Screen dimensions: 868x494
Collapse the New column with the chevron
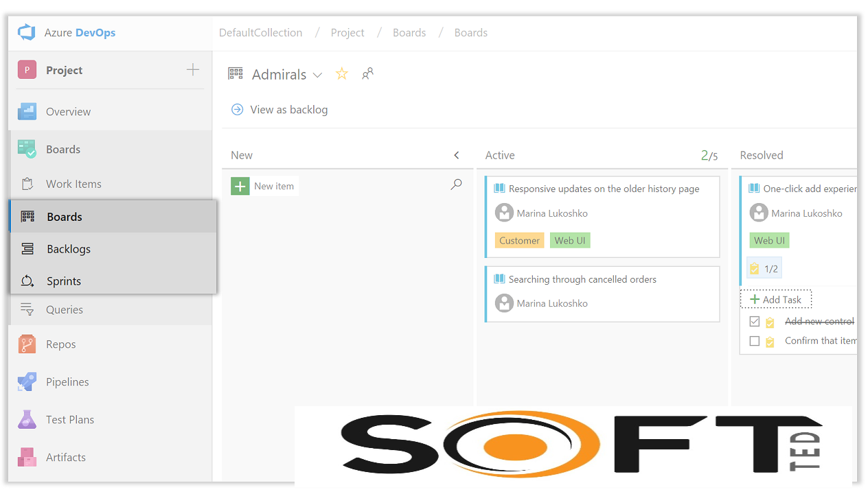click(457, 155)
